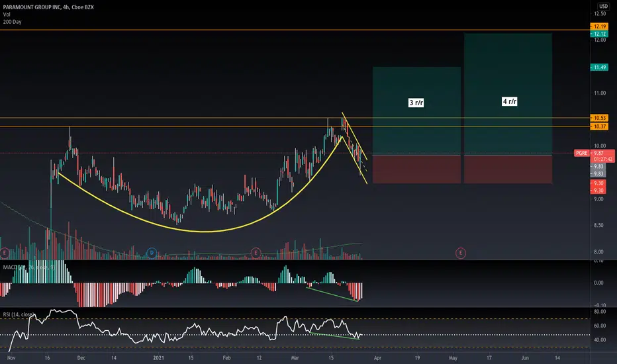Open the USD currency selector
617x364 pixels.
point(603,7)
